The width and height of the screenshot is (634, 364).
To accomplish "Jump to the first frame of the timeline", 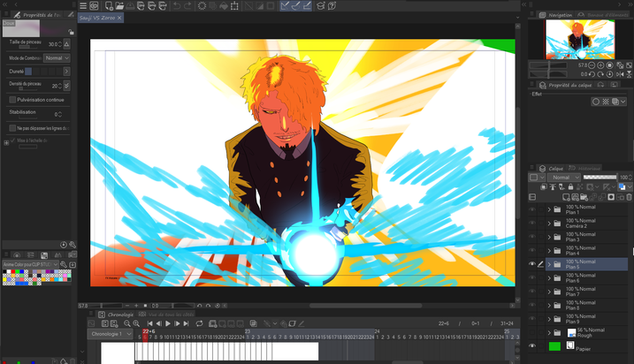I will [149, 324].
